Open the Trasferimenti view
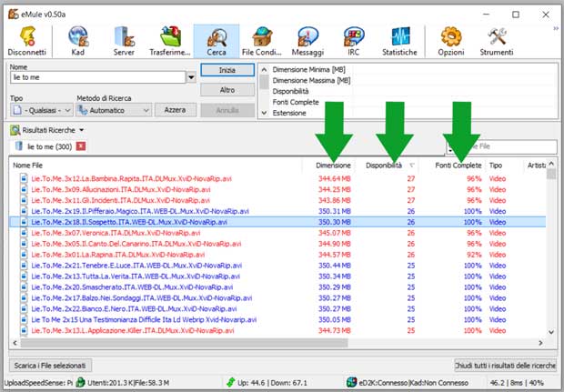564x392 pixels. pos(170,41)
